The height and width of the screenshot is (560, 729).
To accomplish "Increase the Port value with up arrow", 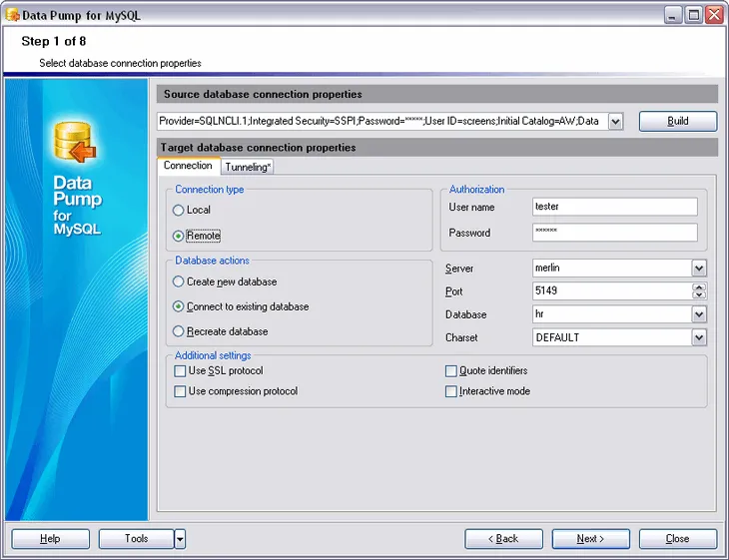I will 699,287.
